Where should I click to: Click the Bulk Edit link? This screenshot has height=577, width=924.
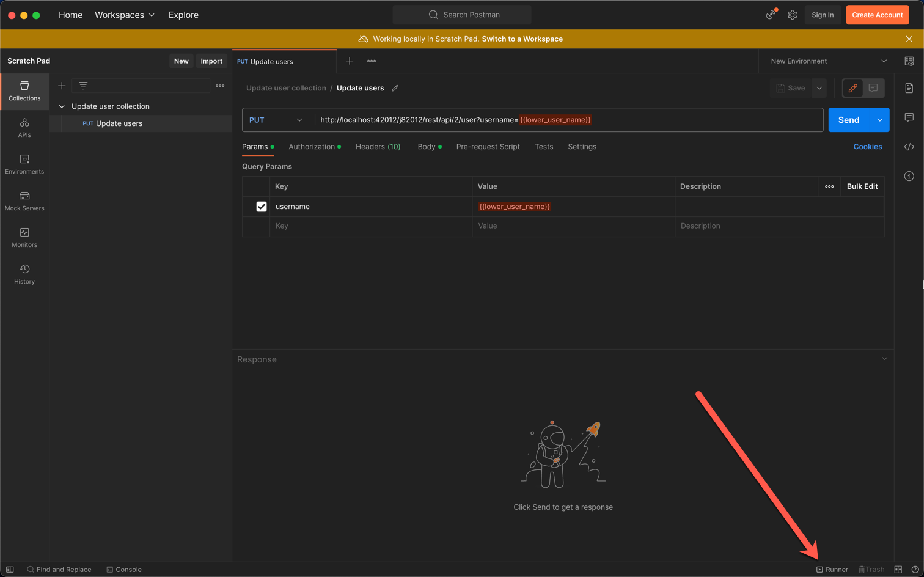click(x=862, y=186)
